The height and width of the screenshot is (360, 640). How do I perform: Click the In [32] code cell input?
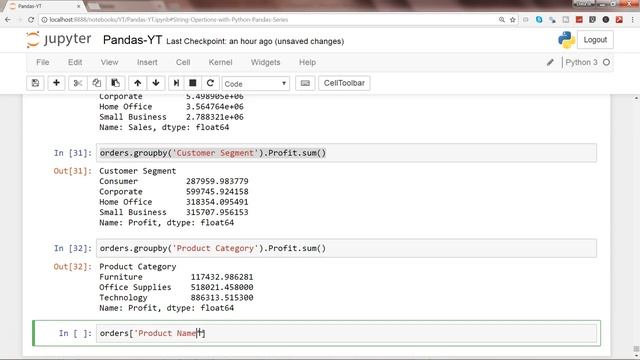346,249
